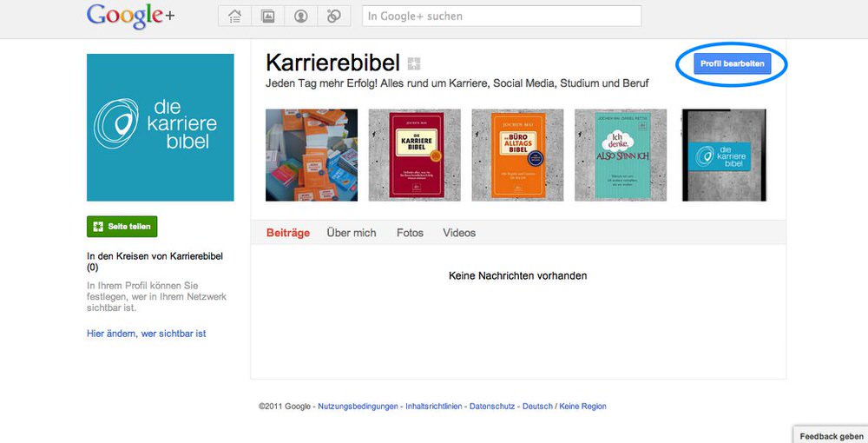Open the orange 'Büro Alltags Bibel' book thumbnail
868x443 pixels.
517,155
